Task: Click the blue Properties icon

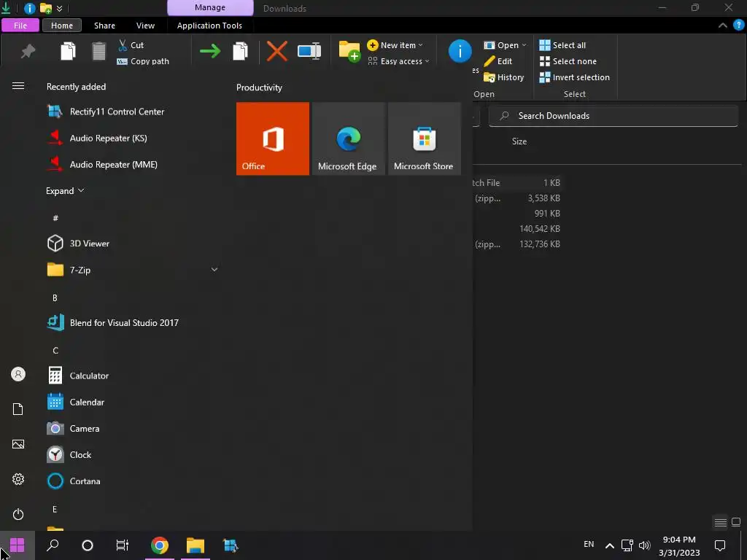Action: (x=460, y=51)
